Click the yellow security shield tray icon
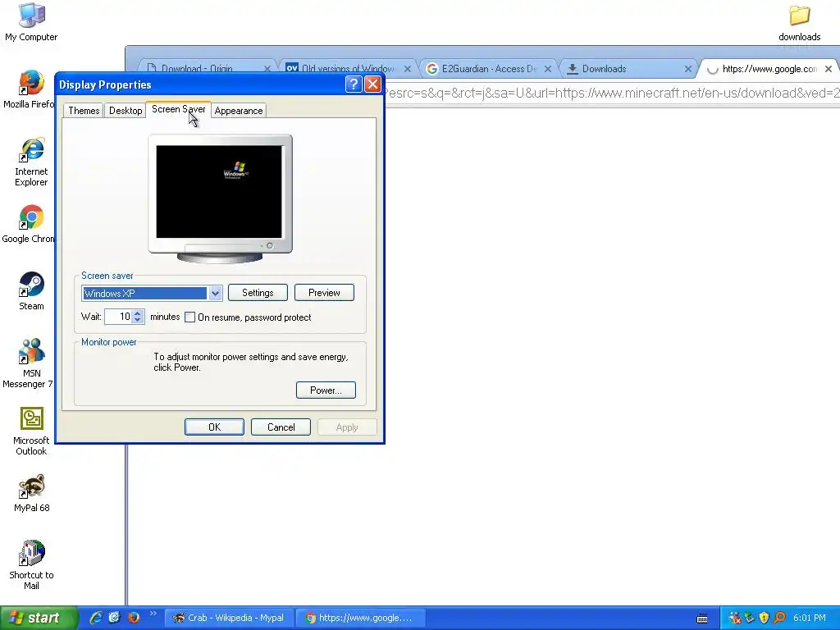 pyautogui.click(x=764, y=618)
